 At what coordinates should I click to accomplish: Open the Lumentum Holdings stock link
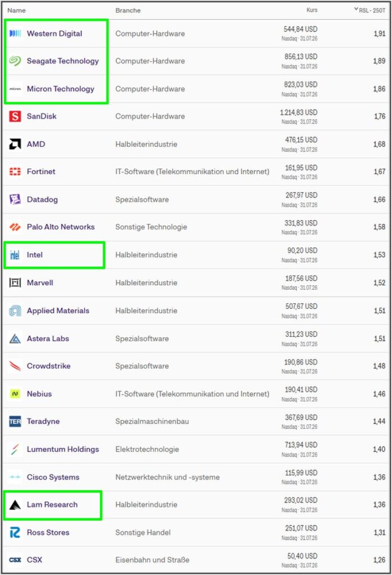click(x=63, y=449)
